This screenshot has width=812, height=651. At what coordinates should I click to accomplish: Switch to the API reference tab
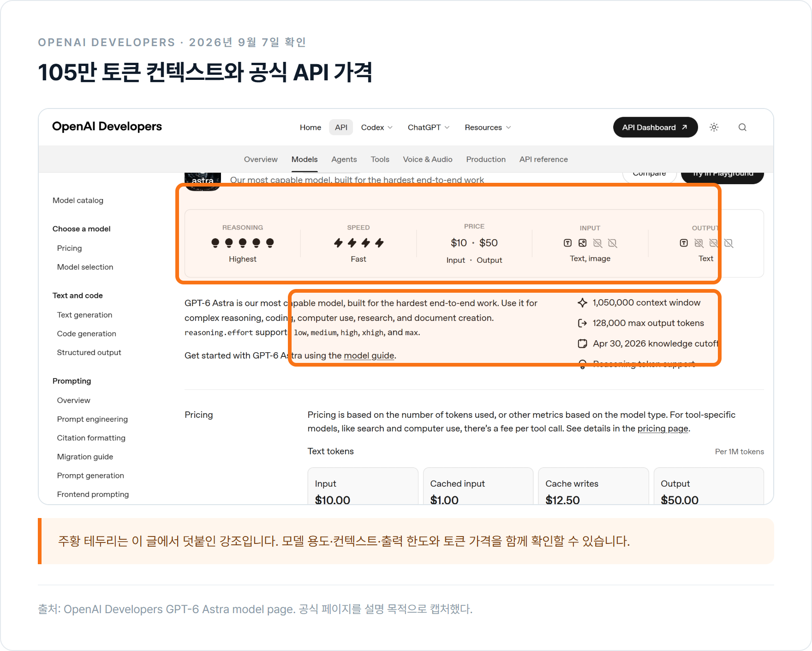tap(543, 159)
